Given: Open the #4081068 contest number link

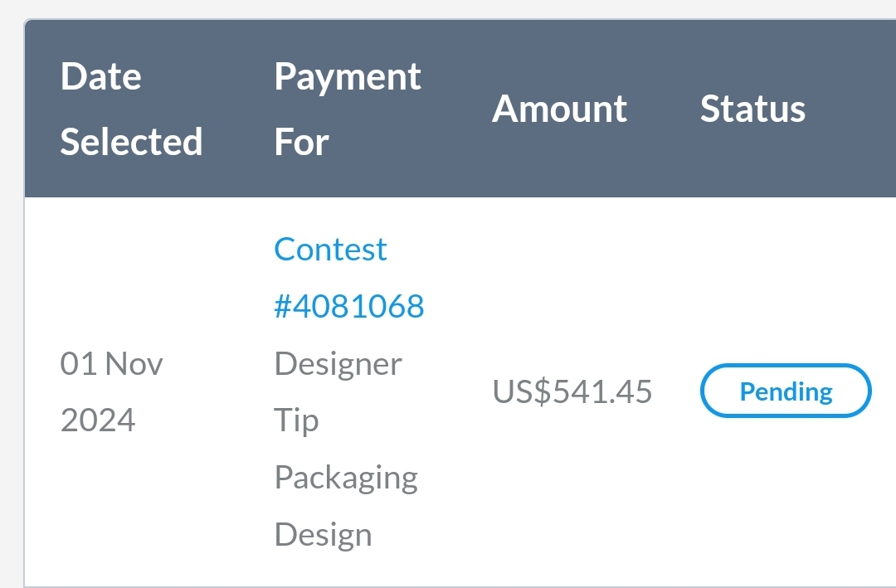Looking at the screenshot, I should [349, 306].
